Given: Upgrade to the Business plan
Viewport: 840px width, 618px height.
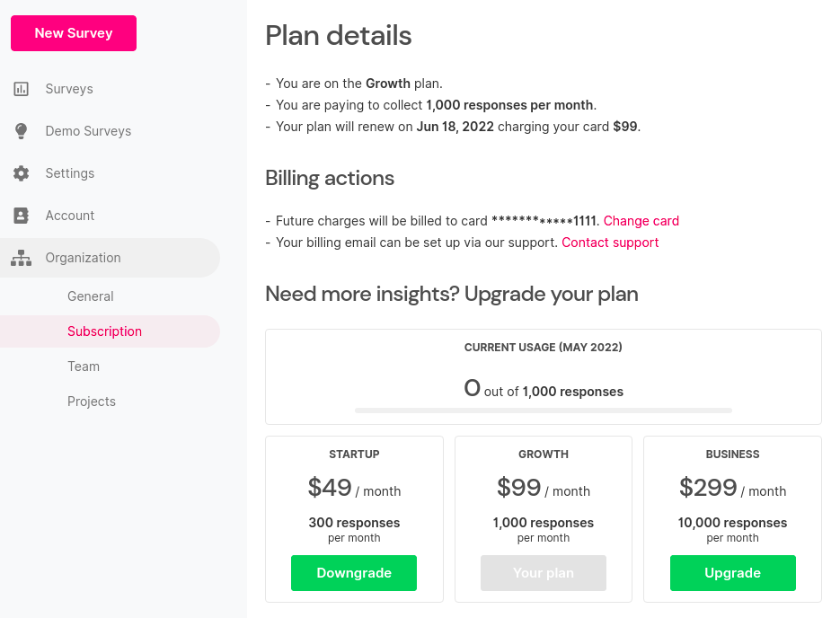Looking at the screenshot, I should pyautogui.click(x=733, y=573).
